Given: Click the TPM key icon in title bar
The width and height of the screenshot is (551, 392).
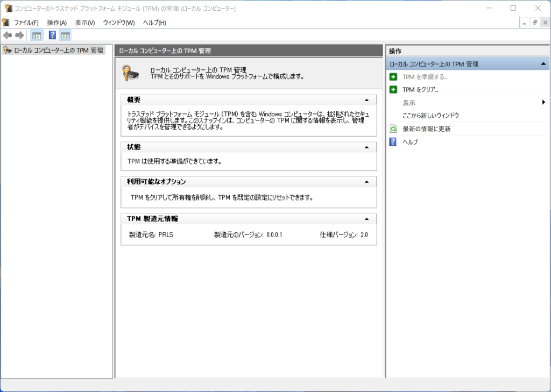Looking at the screenshot, I should [8, 8].
